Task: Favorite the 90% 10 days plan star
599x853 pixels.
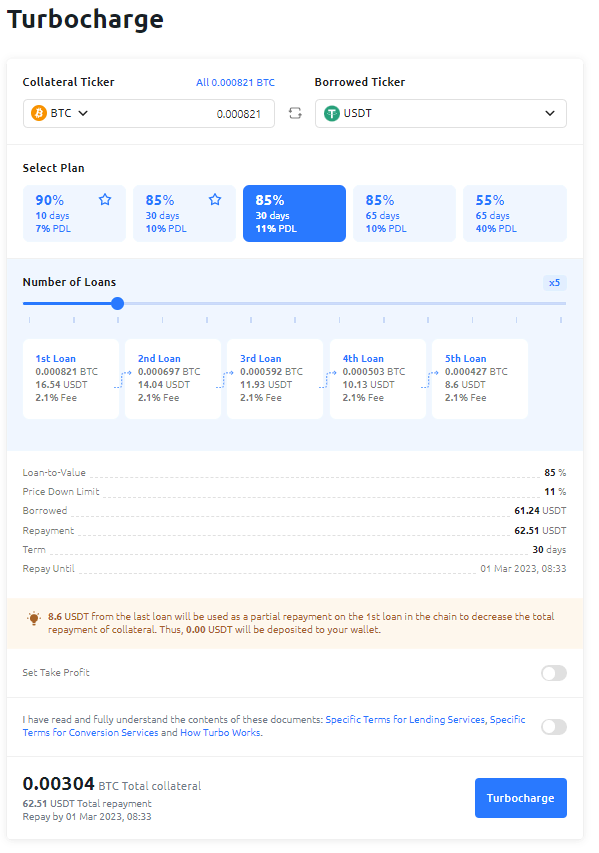Action: [x=105, y=200]
